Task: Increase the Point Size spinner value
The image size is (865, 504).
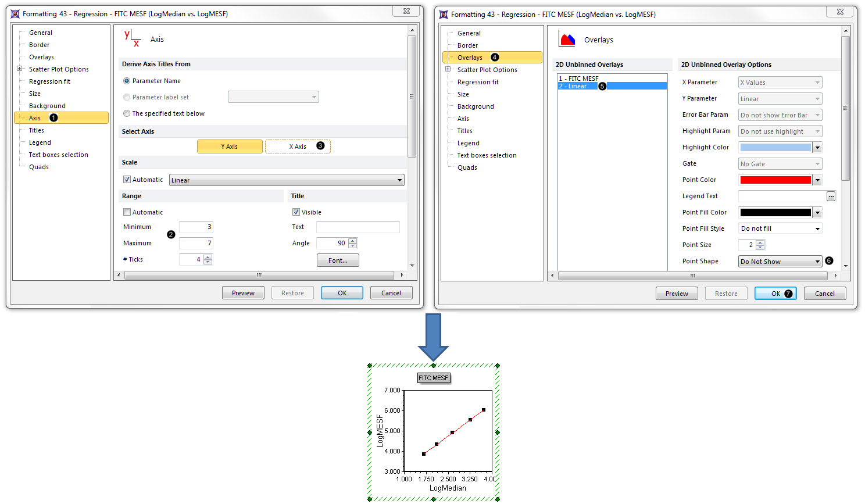Action: pyautogui.click(x=760, y=242)
